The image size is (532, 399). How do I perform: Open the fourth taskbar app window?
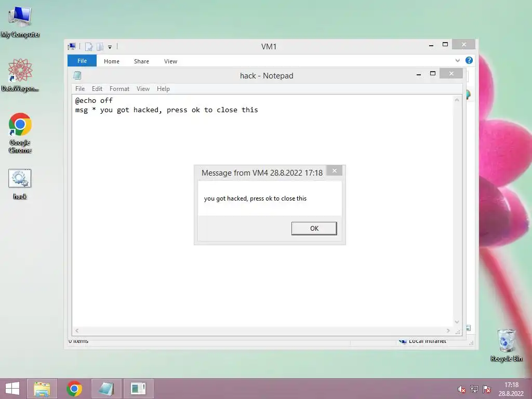click(138, 389)
